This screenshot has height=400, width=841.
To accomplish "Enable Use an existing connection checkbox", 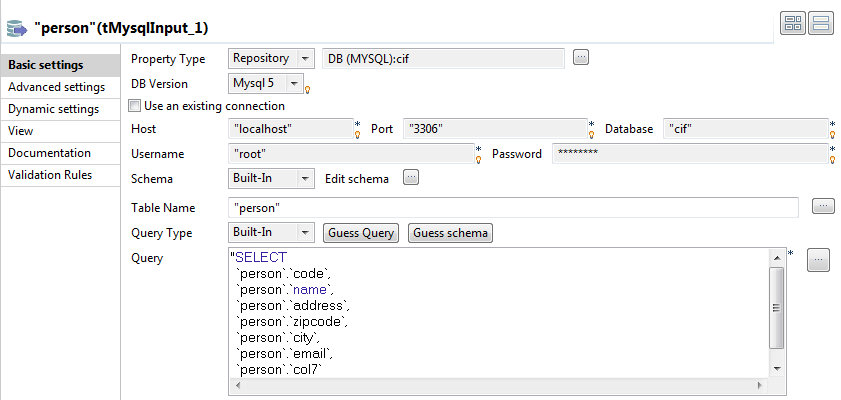I will point(135,106).
